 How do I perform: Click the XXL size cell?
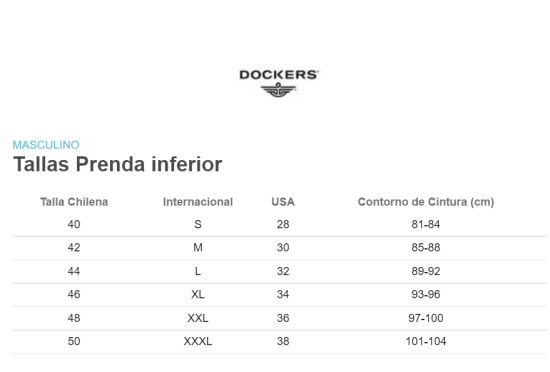pyautogui.click(x=198, y=318)
